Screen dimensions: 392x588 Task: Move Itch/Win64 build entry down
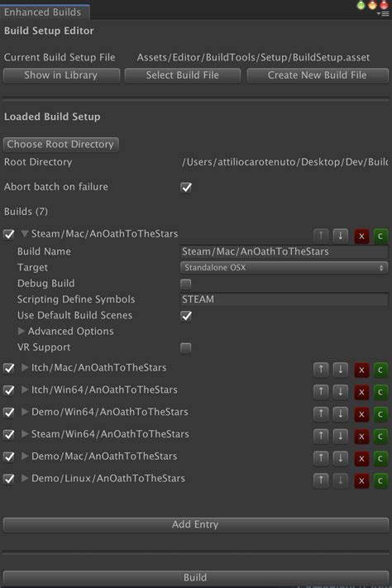point(340,392)
